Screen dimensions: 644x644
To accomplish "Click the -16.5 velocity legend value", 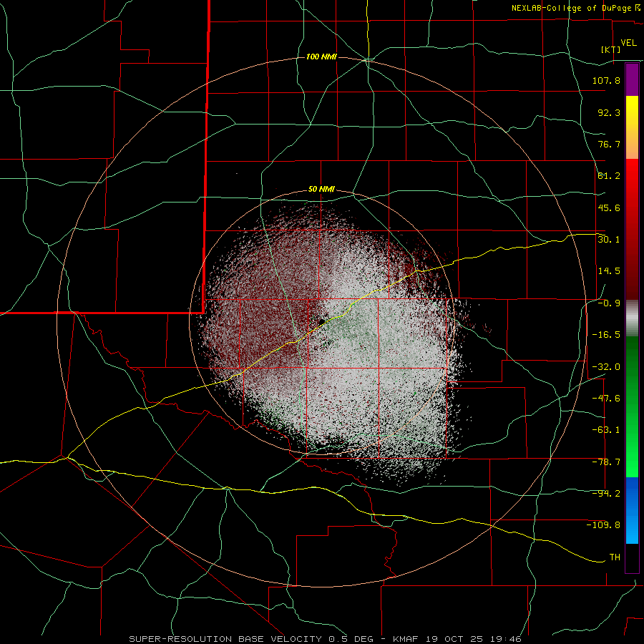I will click(606, 335).
